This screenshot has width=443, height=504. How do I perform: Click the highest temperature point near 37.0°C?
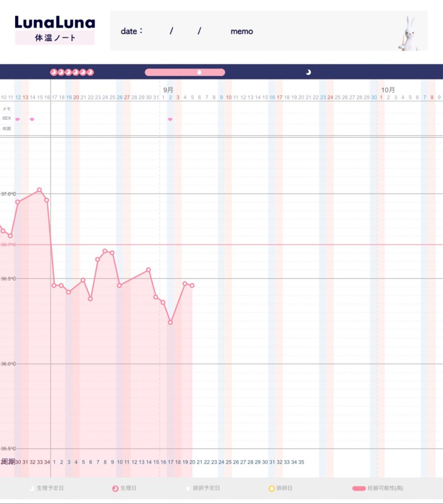39,190
